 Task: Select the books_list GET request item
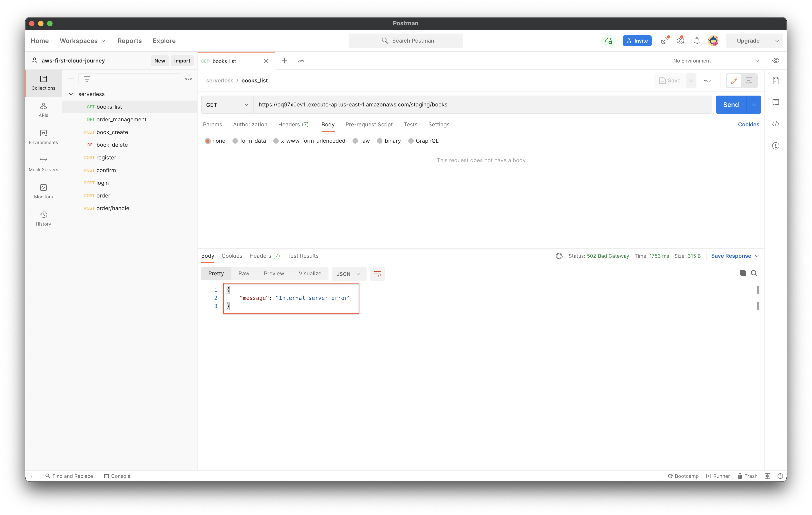coord(109,106)
